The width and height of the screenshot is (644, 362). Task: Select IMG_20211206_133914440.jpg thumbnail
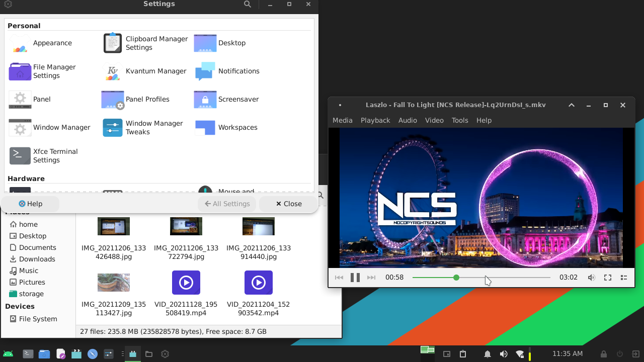point(259,226)
